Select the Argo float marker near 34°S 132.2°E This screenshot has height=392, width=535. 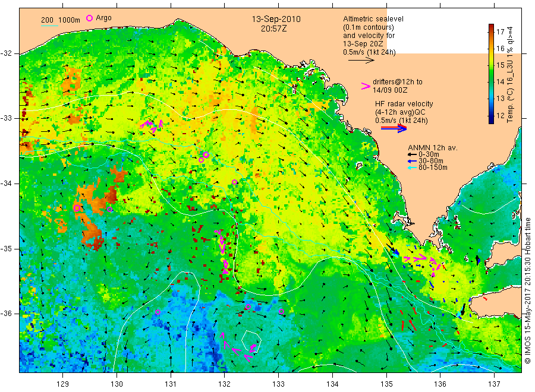[x=234, y=182]
